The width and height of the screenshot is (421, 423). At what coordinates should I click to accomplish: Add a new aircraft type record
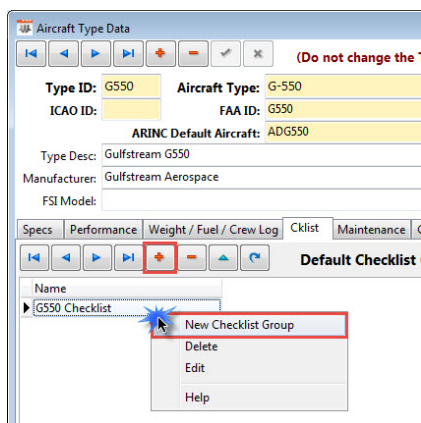[x=161, y=54]
